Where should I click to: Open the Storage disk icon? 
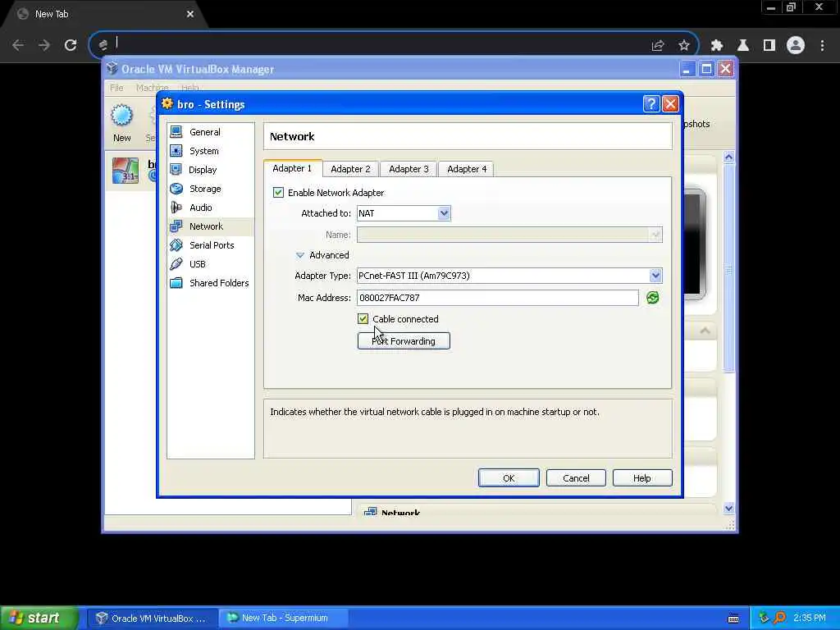176,189
